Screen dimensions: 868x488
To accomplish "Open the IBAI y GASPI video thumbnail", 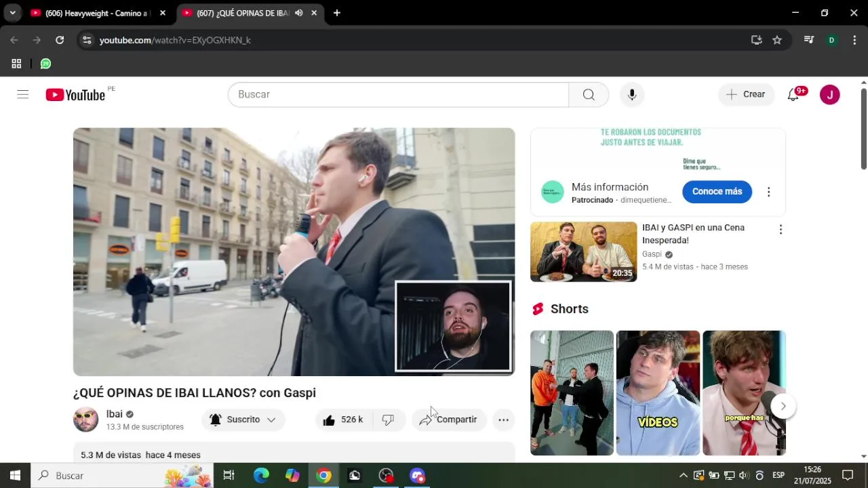I will tap(583, 251).
